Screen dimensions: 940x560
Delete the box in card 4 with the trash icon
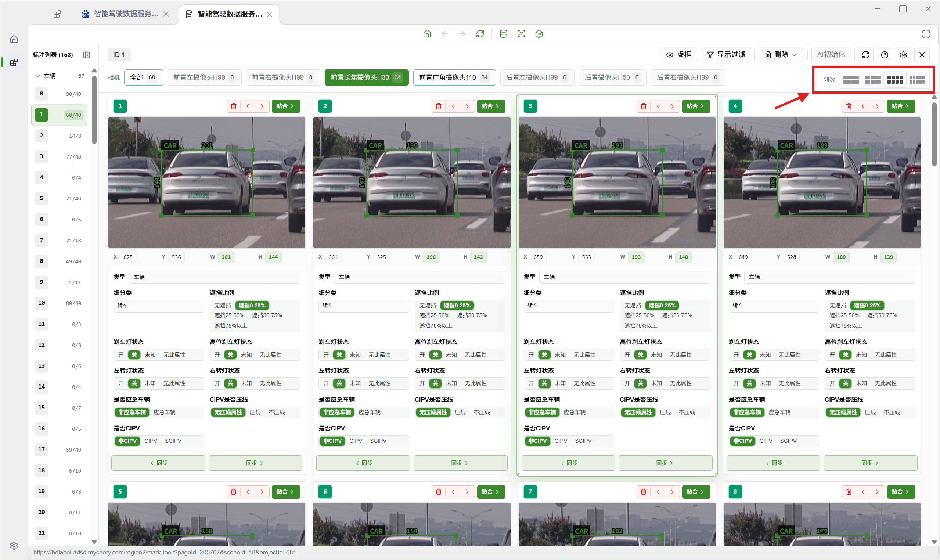point(849,106)
